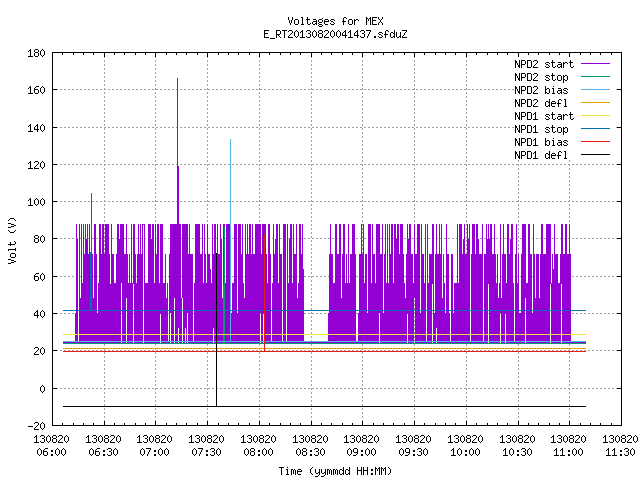
Task: Click the 'NPD2 bias' legend label
Action: click(x=541, y=90)
